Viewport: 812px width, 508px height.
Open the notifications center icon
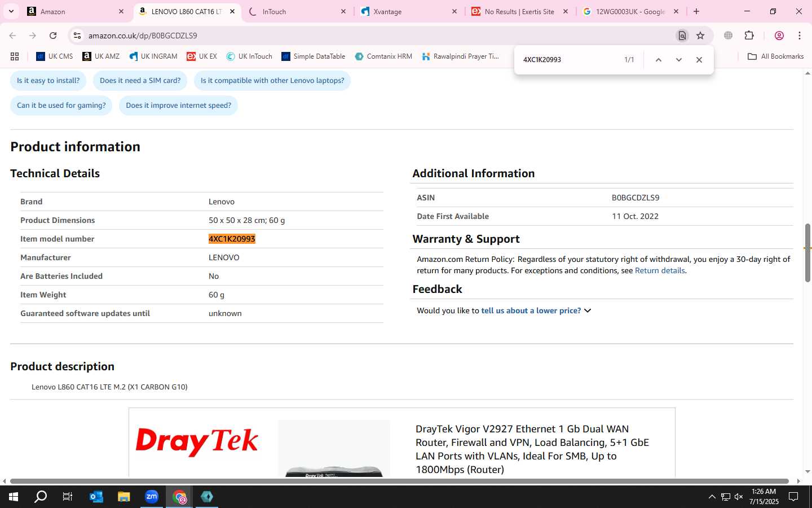click(x=793, y=497)
